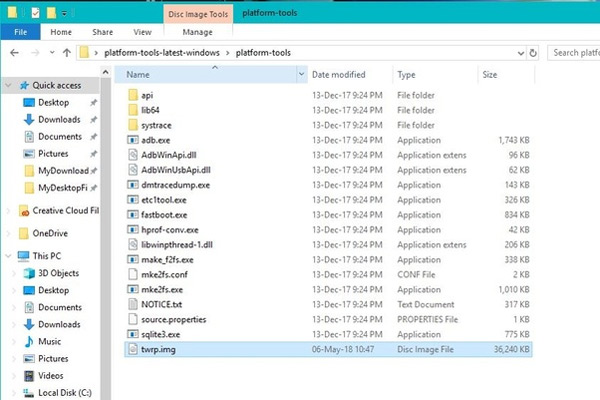Screen dimensions: 600x400
Task: Click the mke2fs.conf file icon
Action: [x=133, y=274]
